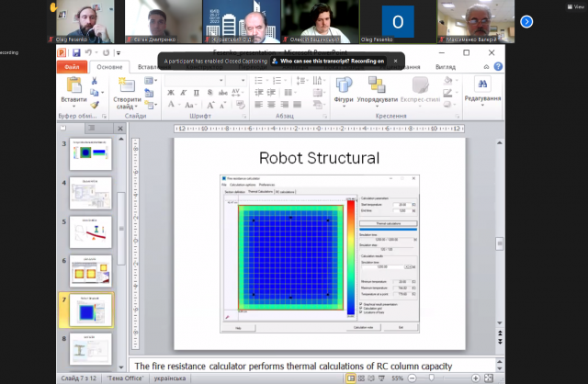Click the Фігури shapes icon

(x=344, y=85)
